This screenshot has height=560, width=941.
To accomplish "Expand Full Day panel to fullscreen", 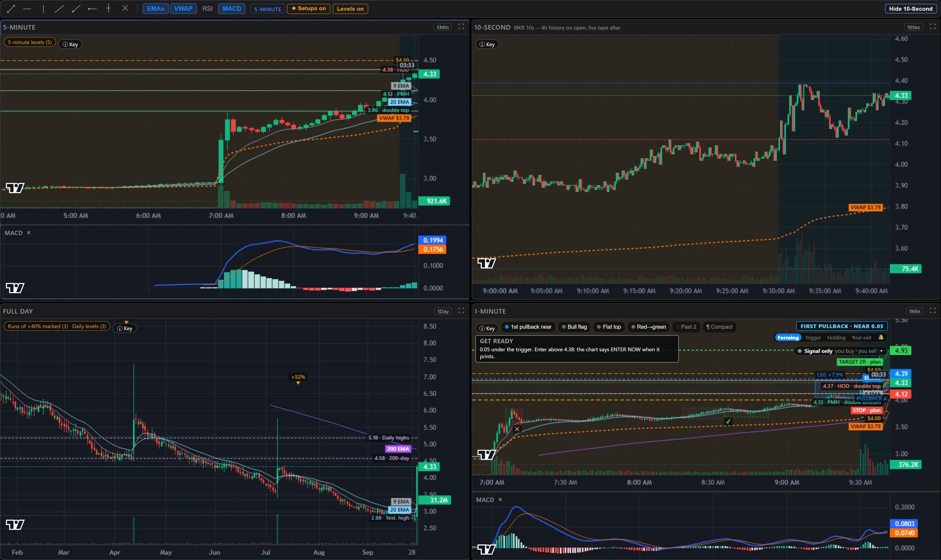I will click(x=461, y=311).
